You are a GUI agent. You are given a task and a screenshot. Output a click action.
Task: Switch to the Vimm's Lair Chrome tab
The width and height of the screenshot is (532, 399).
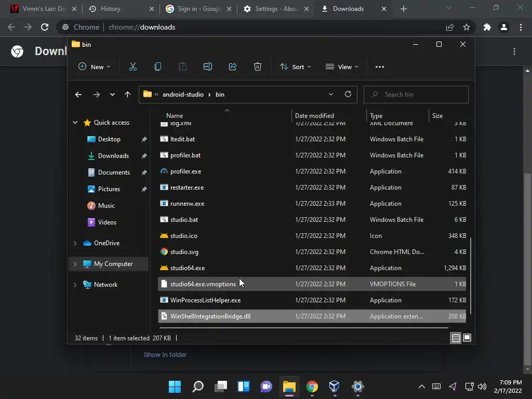tap(44, 9)
